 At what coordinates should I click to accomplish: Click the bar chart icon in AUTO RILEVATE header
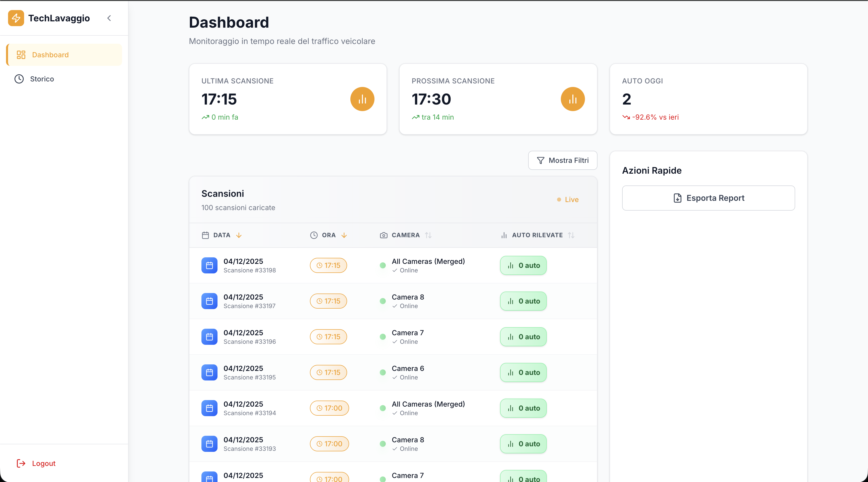[503, 235]
